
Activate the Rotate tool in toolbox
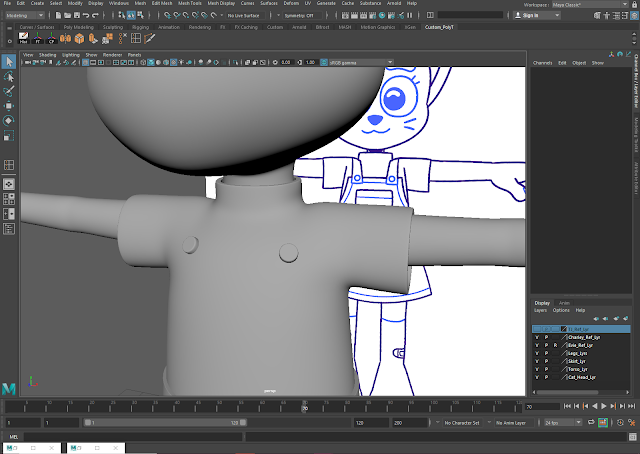coord(9,120)
